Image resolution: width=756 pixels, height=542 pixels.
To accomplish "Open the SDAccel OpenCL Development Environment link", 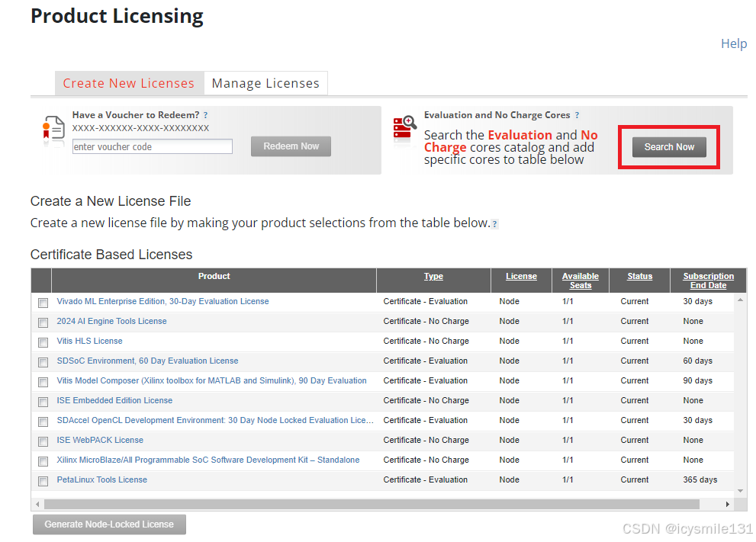I will tap(215, 420).
